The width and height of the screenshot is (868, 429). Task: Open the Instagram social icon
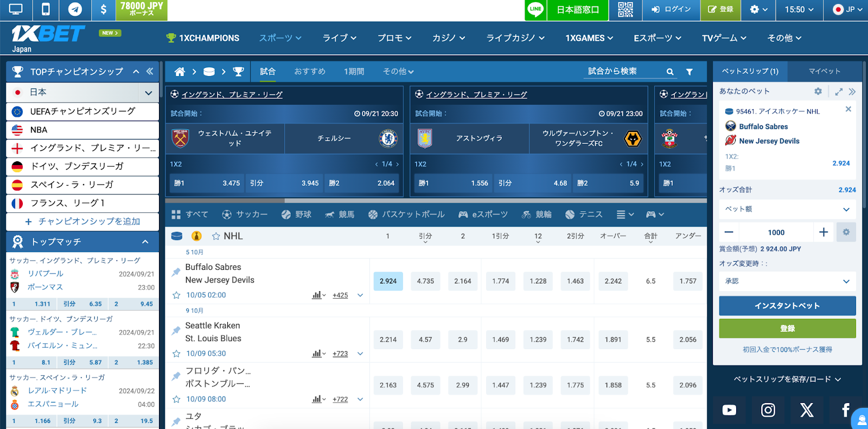[768, 410]
